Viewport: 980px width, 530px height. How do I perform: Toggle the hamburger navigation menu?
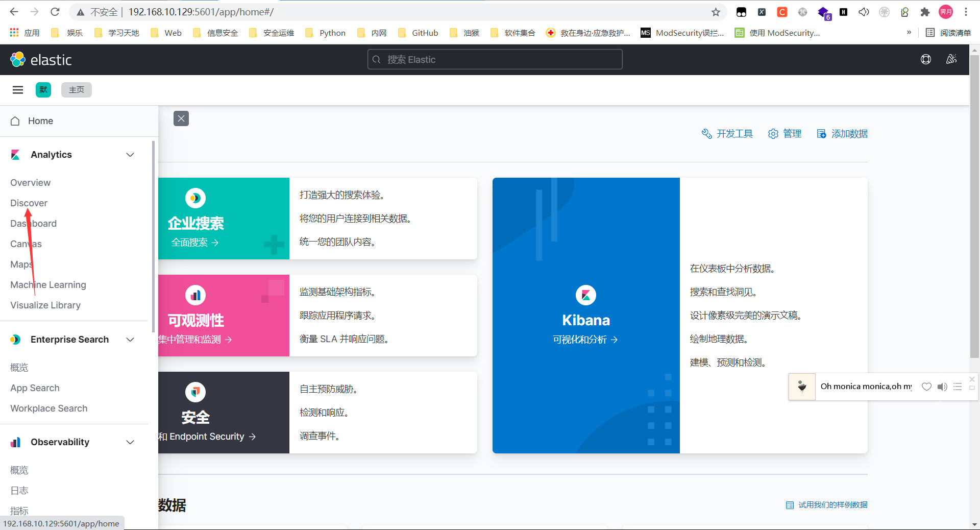[18, 90]
